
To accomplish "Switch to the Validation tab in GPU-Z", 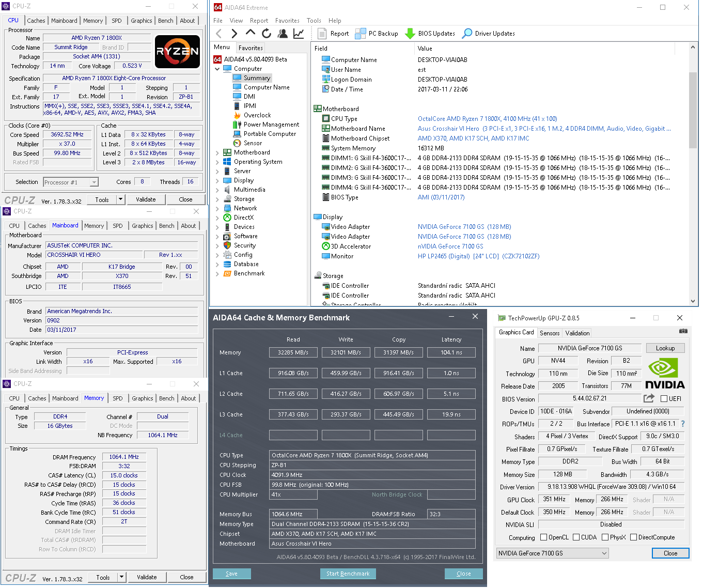I will point(577,333).
